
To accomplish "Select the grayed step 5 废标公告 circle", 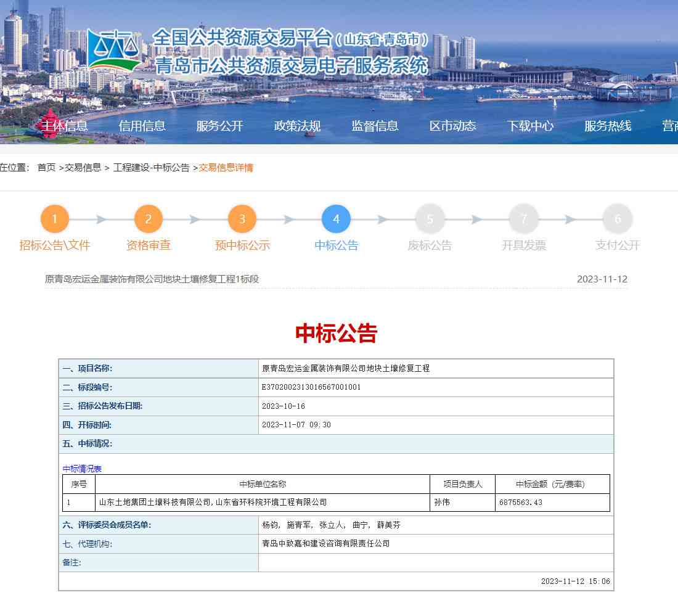I will coord(430,219).
